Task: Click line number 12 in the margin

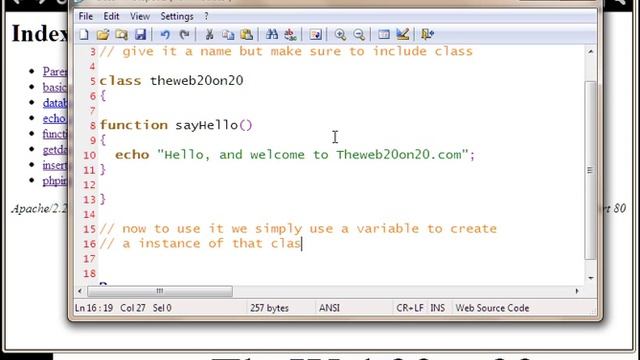Action: 89,185
